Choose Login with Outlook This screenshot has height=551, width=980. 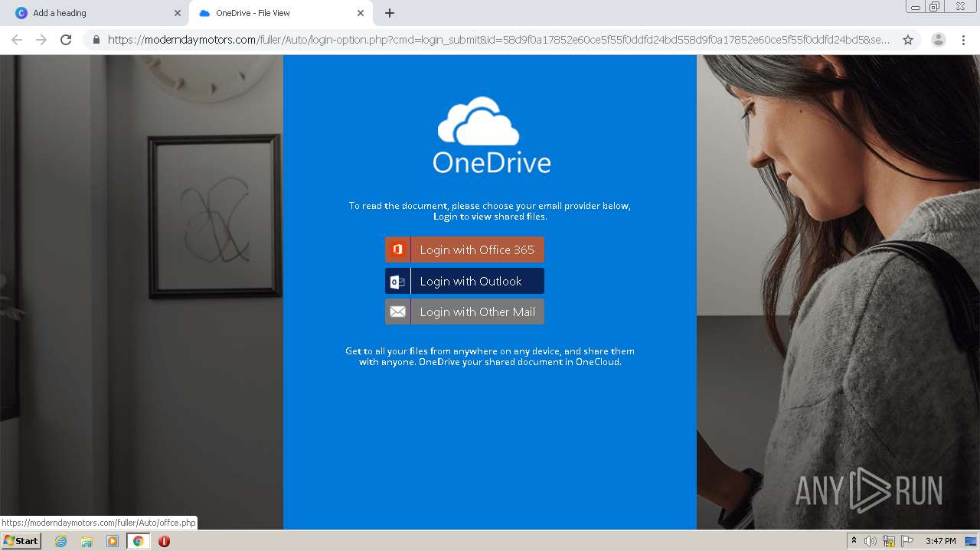(465, 281)
